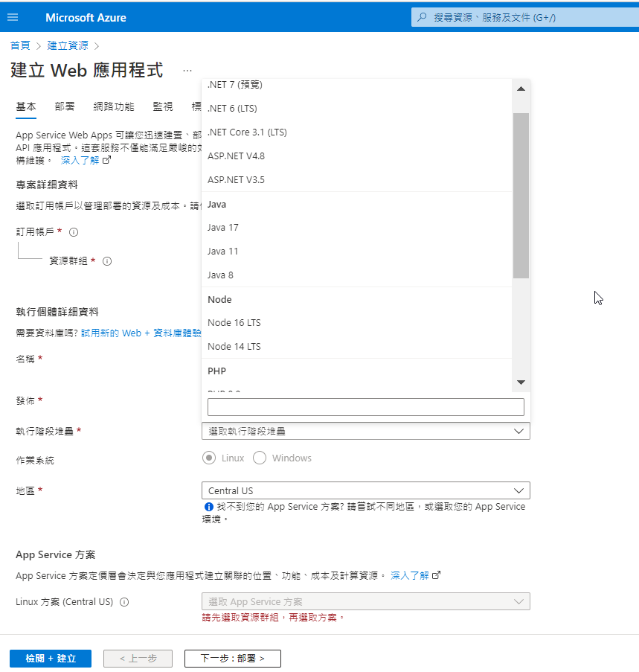
Task: Choose .NET 6 (LTS) runtime
Action: [356, 109]
